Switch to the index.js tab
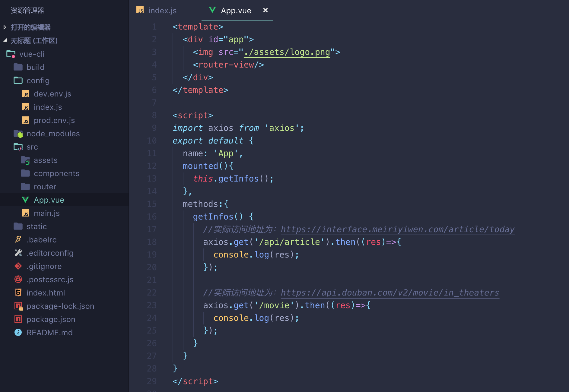 pos(162,10)
